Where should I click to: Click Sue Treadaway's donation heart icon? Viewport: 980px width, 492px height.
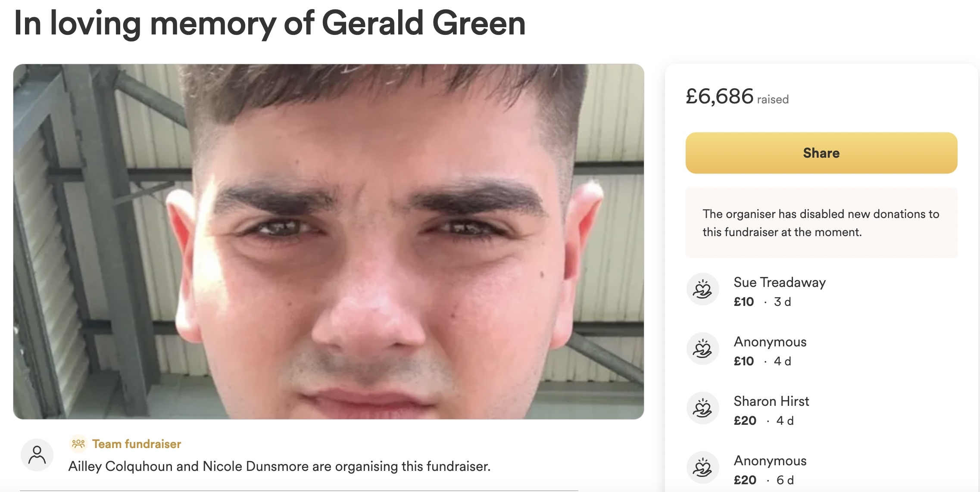click(702, 289)
